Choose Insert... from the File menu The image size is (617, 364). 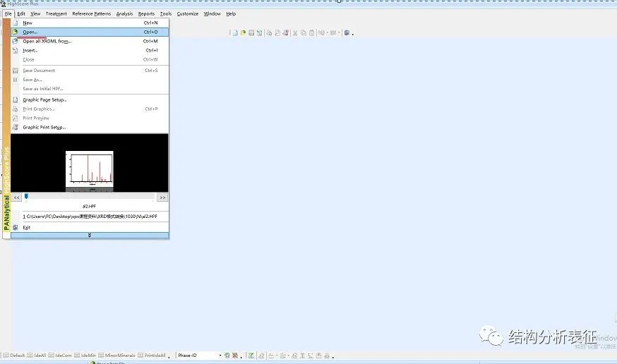[90, 50]
